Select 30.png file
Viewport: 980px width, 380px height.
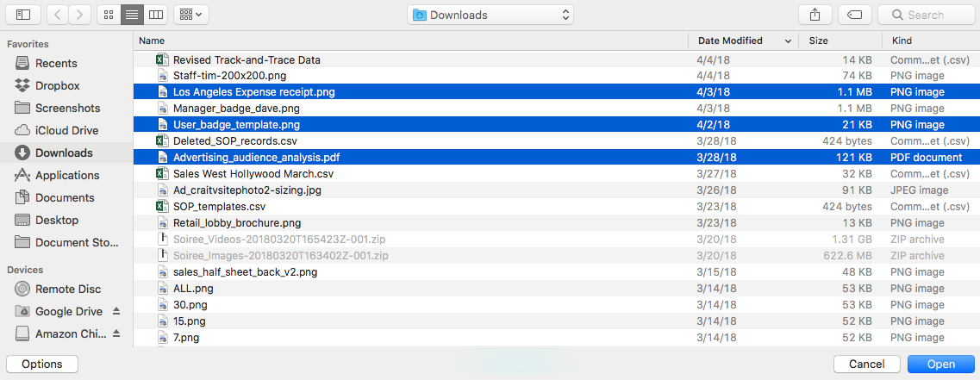pos(556,305)
